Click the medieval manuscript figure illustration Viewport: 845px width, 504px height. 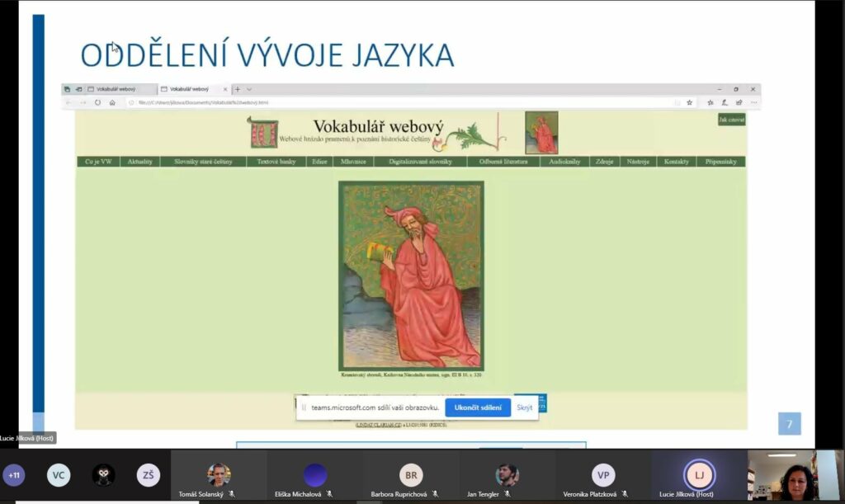point(411,276)
